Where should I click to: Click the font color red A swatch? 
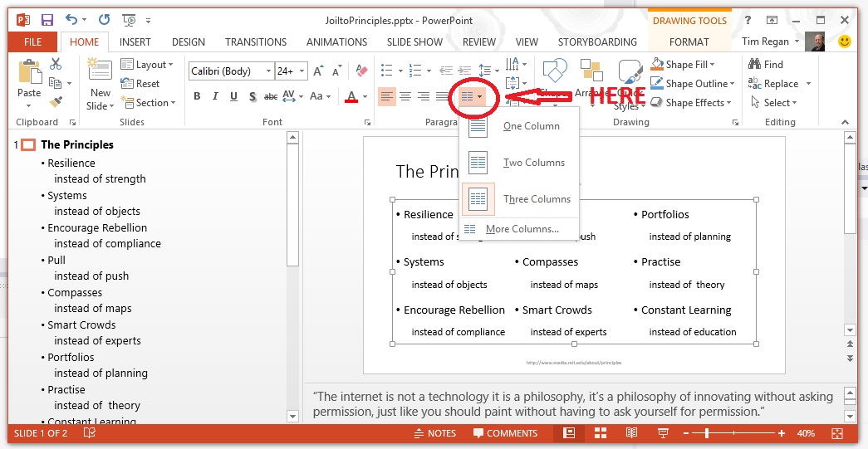pyautogui.click(x=351, y=97)
